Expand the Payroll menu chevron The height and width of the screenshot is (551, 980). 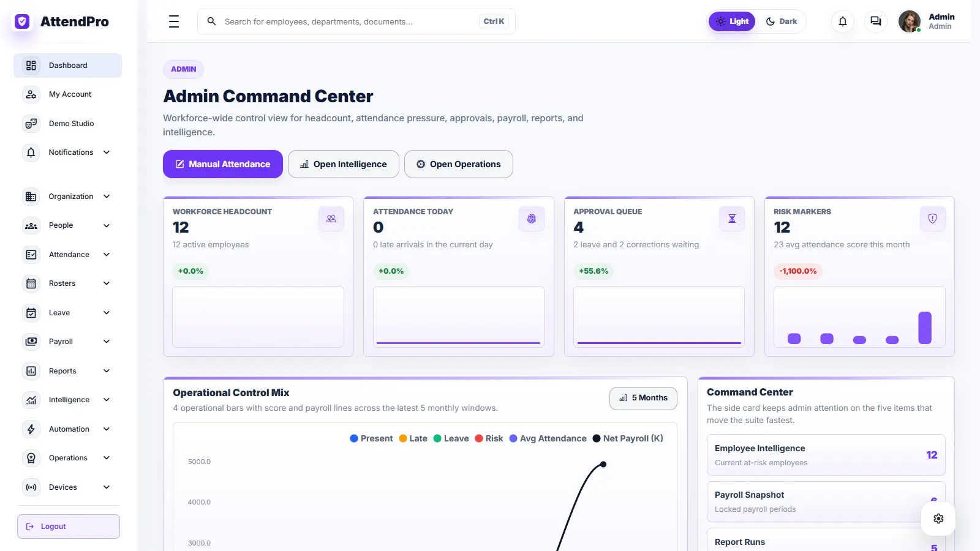[x=107, y=342]
